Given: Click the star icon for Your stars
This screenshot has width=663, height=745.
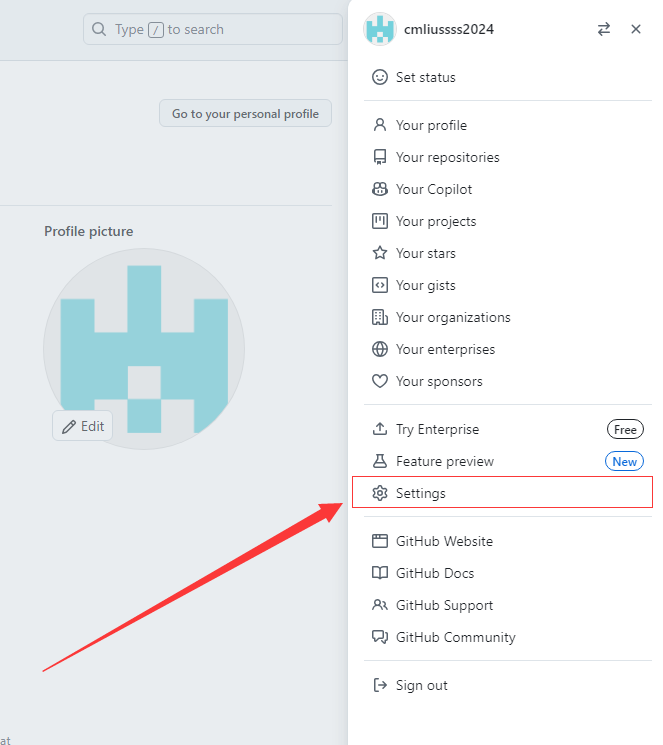Looking at the screenshot, I should click(x=379, y=253).
